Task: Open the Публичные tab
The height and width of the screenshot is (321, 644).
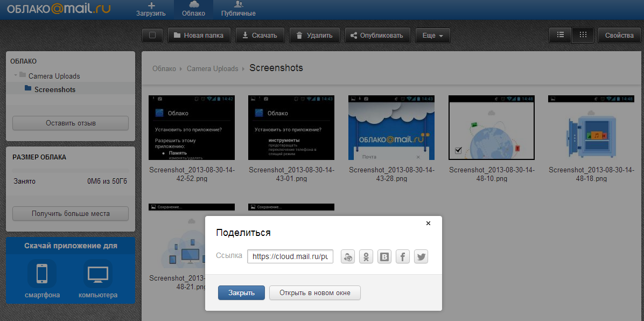Action: 238,10
